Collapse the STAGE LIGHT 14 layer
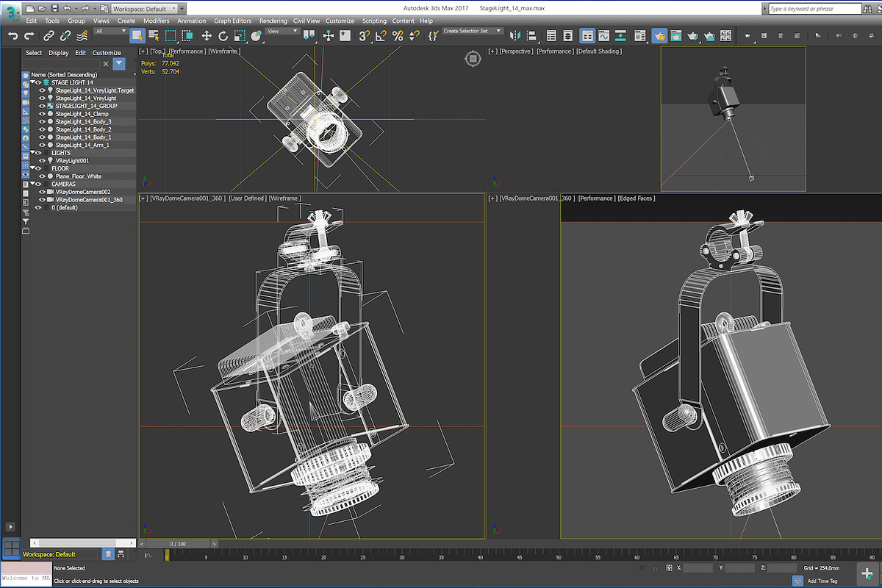 pos(32,82)
